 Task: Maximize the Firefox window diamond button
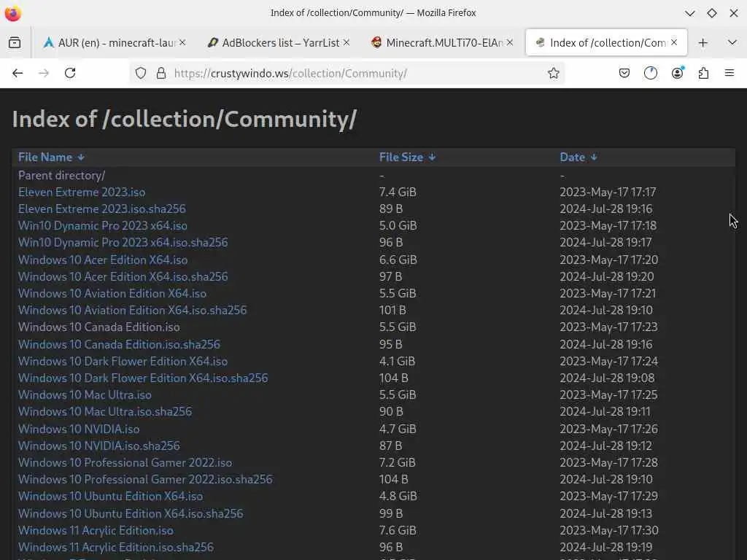712,13
